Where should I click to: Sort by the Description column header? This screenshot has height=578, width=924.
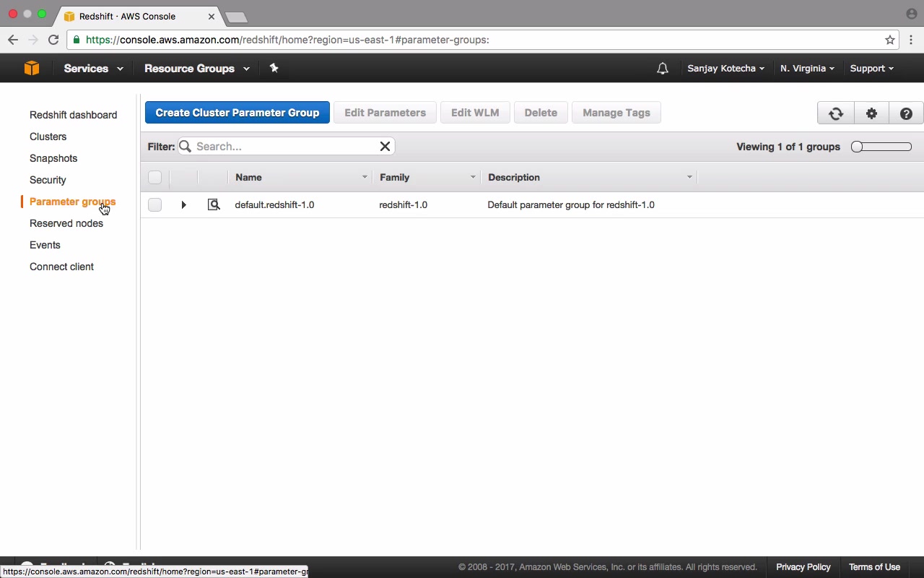coord(589,177)
